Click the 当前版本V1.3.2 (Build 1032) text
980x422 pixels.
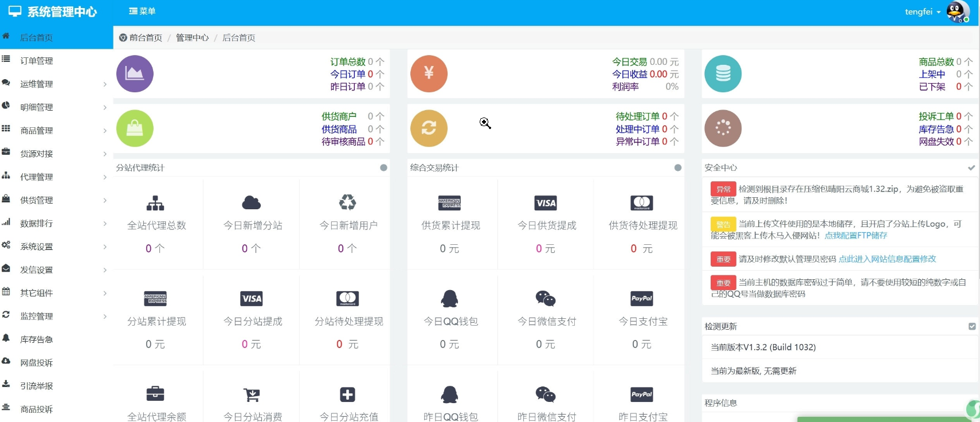(x=763, y=347)
